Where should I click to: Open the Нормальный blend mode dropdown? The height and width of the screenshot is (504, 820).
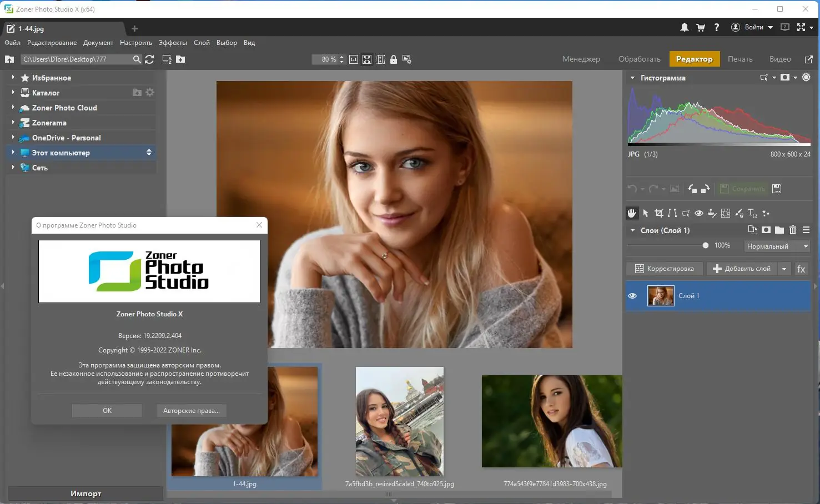pos(777,246)
